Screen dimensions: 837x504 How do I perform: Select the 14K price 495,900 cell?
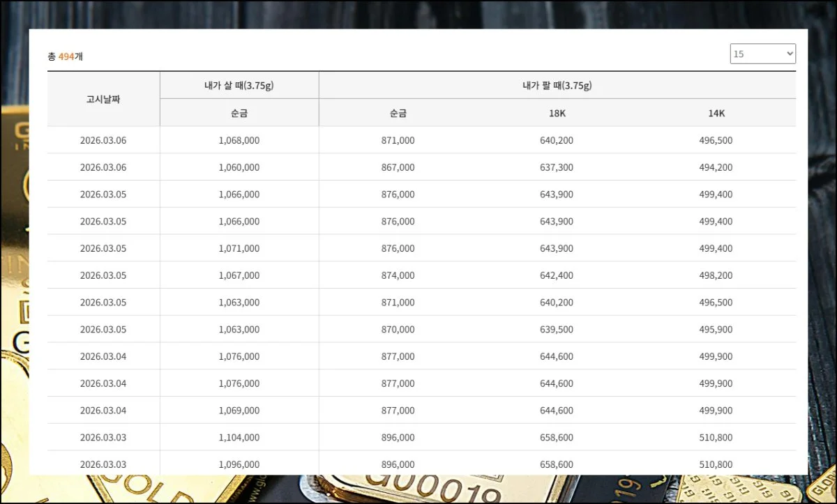pyautogui.click(x=716, y=329)
